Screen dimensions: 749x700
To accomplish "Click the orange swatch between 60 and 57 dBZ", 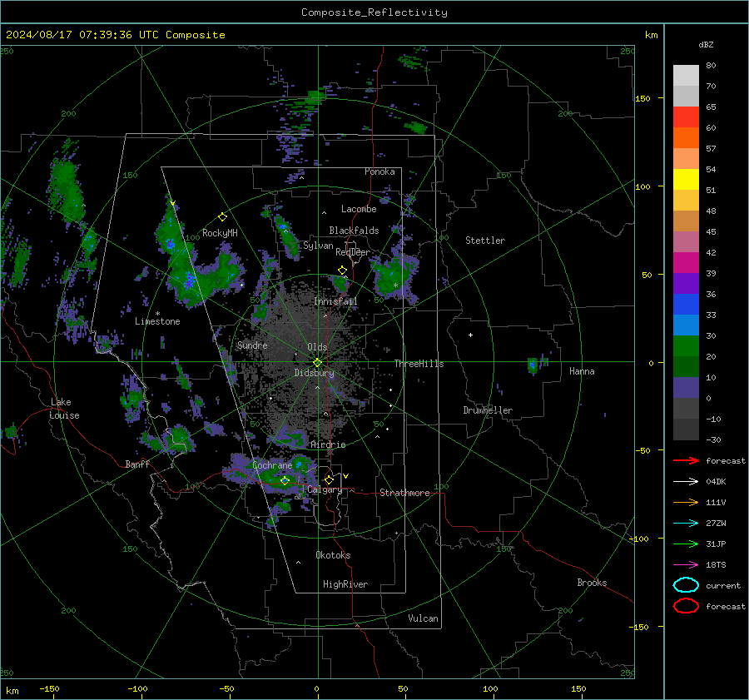I will pos(686,137).
